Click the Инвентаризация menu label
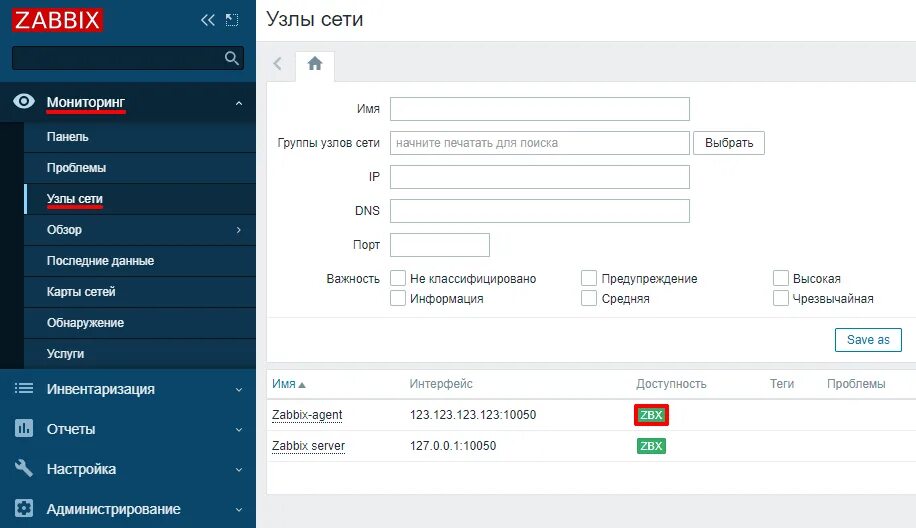The image size is (916, 528). (100, 389)
